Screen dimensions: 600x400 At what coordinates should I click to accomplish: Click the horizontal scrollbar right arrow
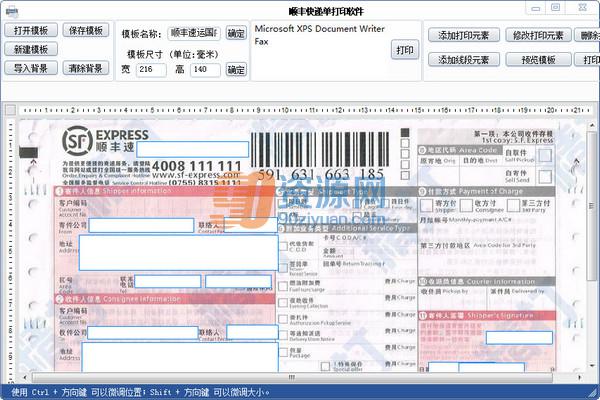pyautogui.click(x=580, y=378)
